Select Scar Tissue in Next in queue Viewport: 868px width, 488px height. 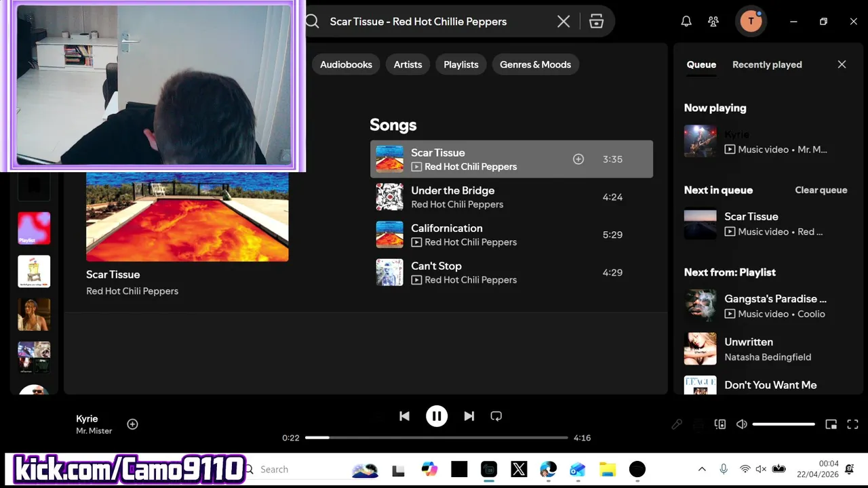[766, 223]
